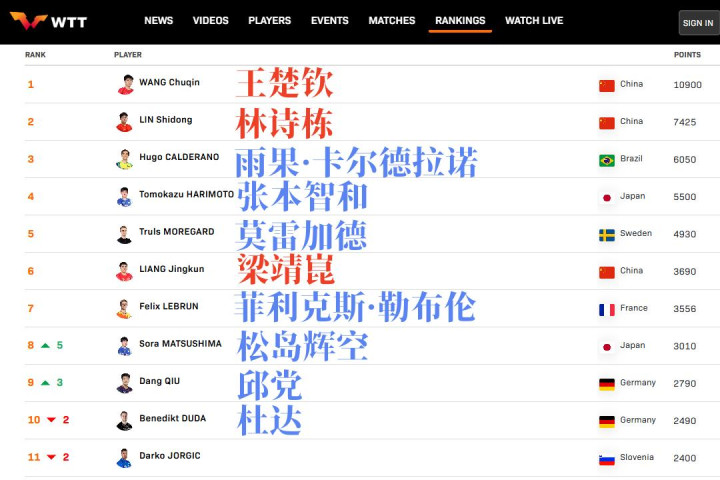Click Hugo CALDERANO's avatar photo
Image resolution: width=720 pixels, height=480 pixels.
[x=124, y=159]
